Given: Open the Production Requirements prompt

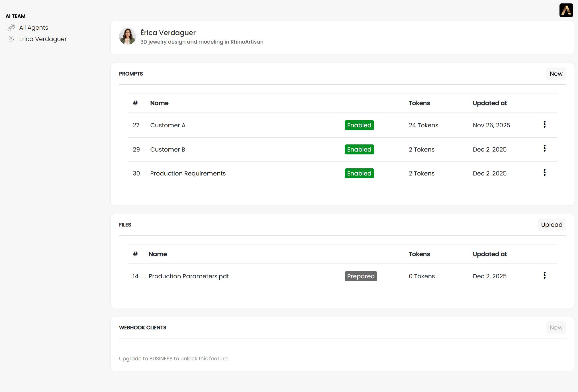Looking at the screenshot, I should [188, 173].
